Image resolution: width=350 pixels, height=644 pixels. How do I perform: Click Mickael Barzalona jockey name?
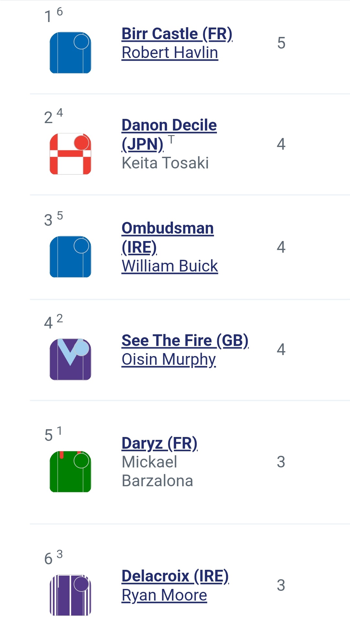(x=157, y=471)
